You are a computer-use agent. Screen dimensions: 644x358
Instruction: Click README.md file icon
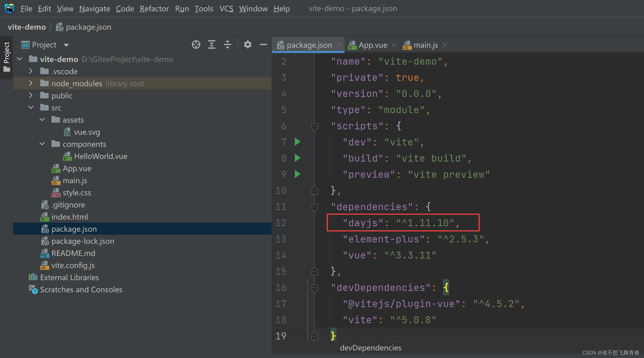[44, 253]
